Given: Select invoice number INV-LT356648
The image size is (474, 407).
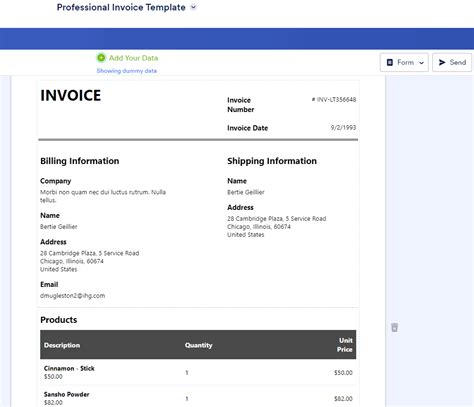Looking at the screenshot, I should point(334,99).
